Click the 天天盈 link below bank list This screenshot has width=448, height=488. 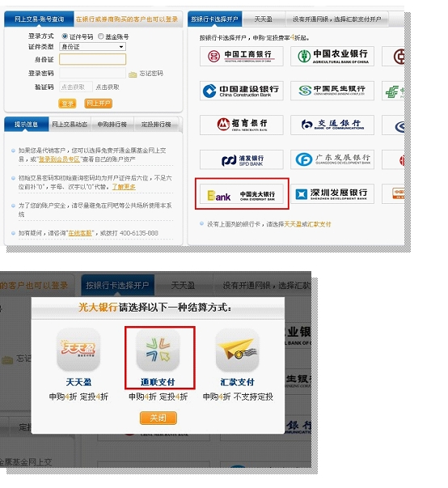click(x=293, y=224)
